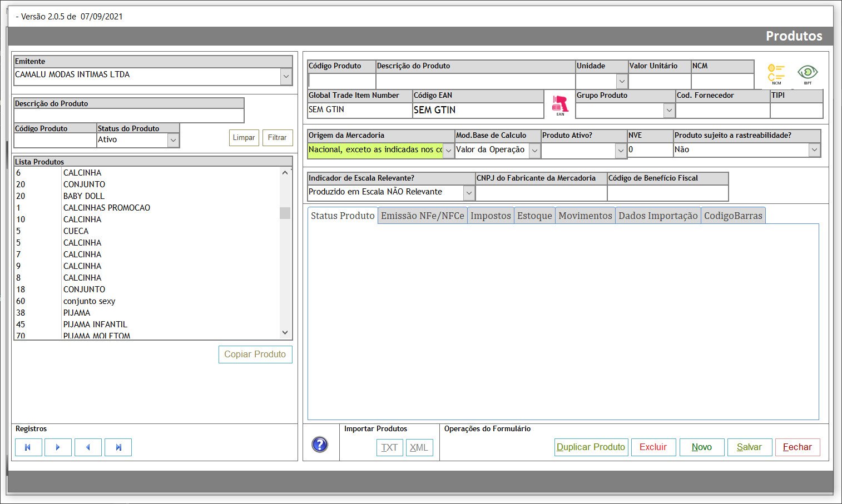The height and width of the screenshot is (504, 842).
Task: Go to the previous record arrow
Action: pyautogui.click(x=88, y=447)
